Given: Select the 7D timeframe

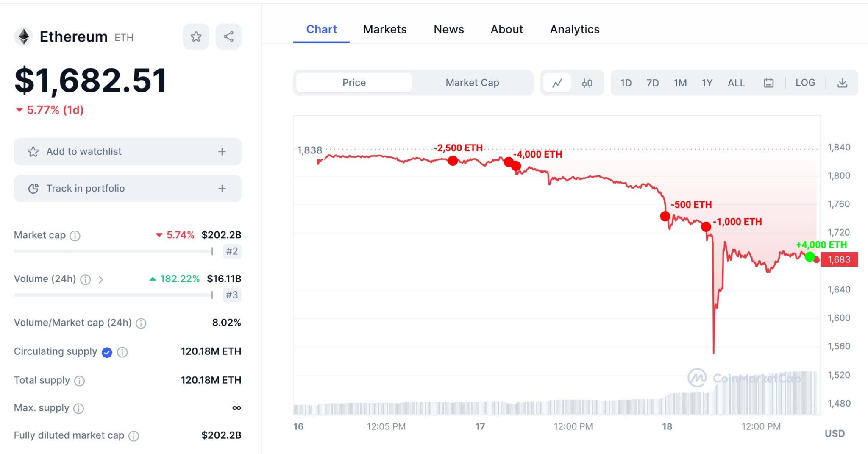Looking at the screenshot, I should 653,83.
